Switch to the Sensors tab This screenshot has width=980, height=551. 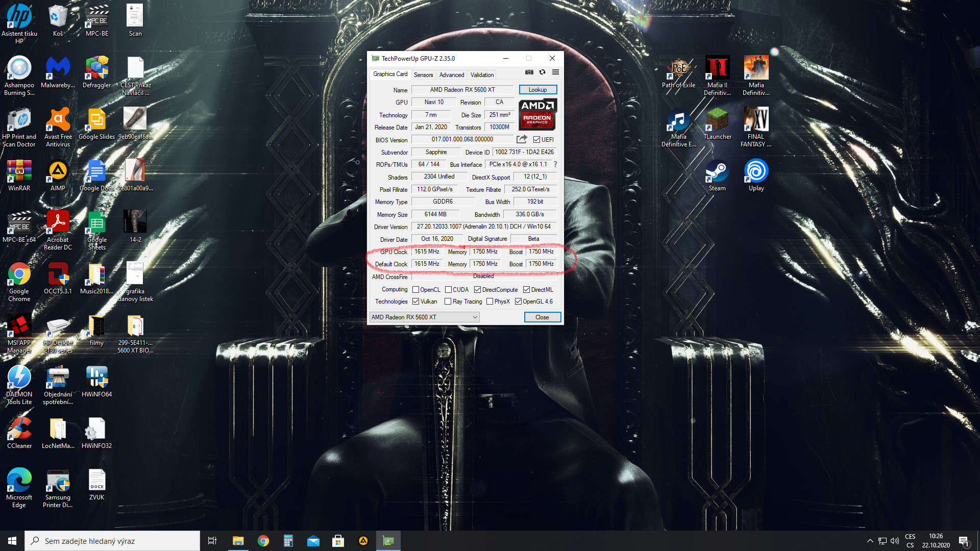[x=423, y=75]
